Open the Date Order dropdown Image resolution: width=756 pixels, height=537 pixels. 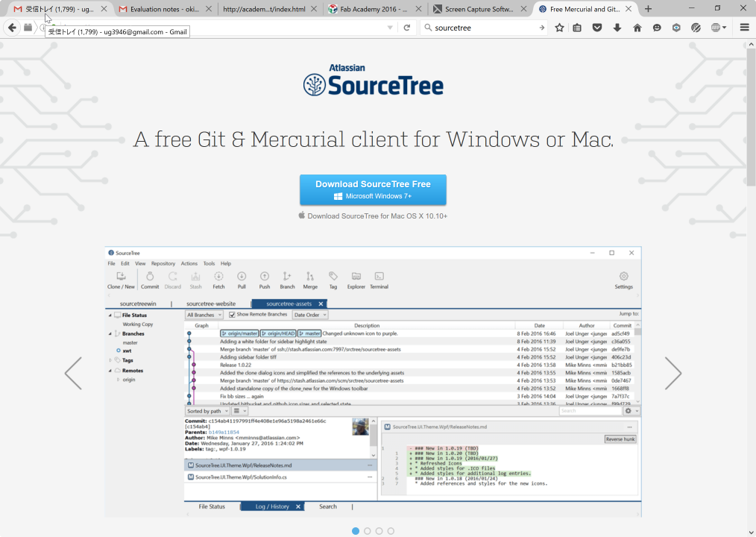[310, 315]
